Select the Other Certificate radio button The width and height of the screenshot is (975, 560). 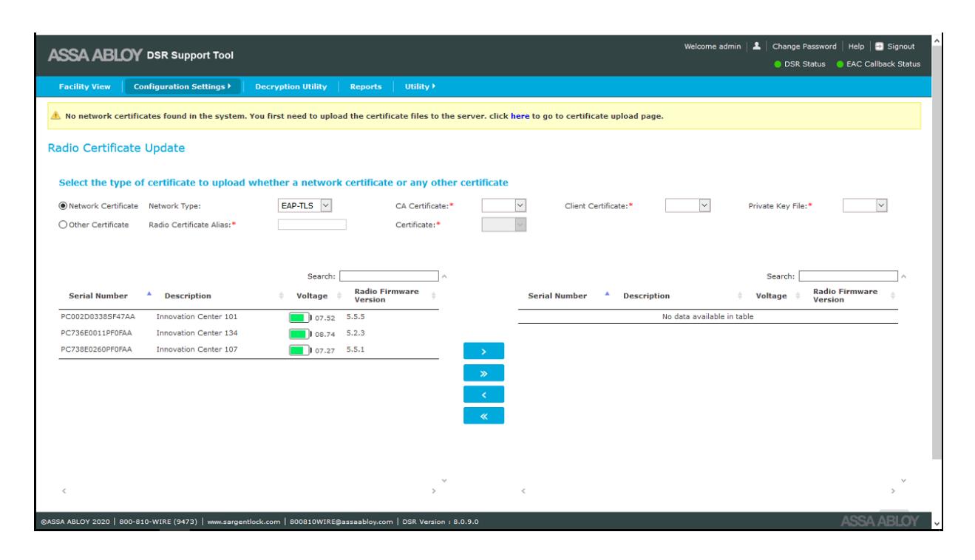click(63, 225)
